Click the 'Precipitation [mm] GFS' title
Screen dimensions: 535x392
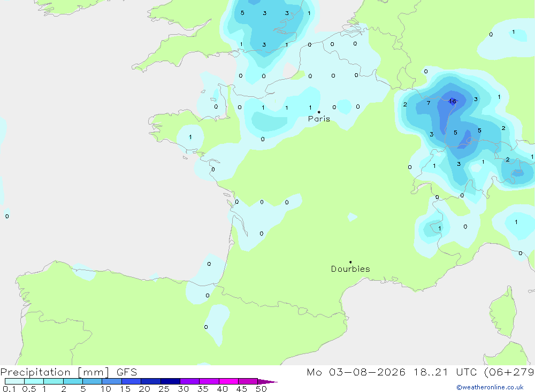tap(68, 372)
